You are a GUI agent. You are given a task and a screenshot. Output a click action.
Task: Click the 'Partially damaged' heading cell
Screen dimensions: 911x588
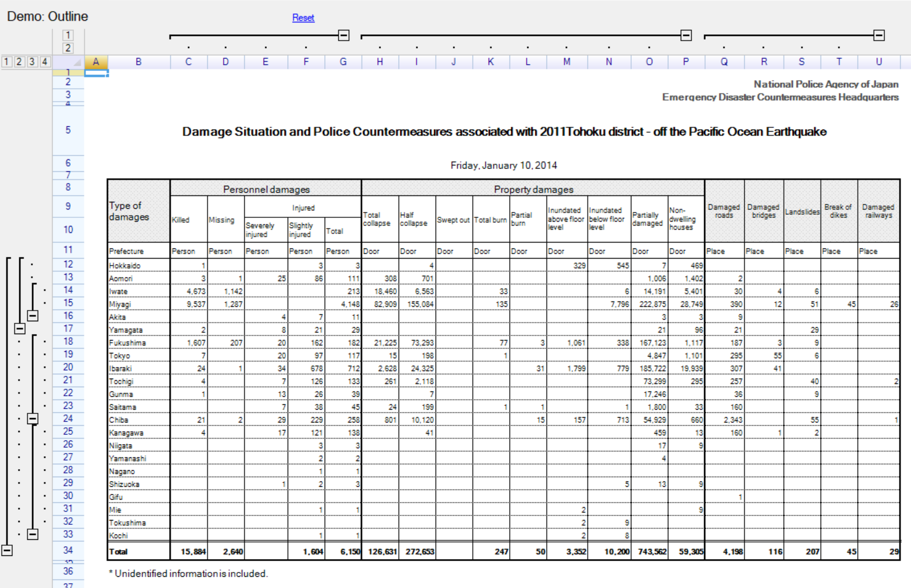pyautogui.click(x=649, y=220)
